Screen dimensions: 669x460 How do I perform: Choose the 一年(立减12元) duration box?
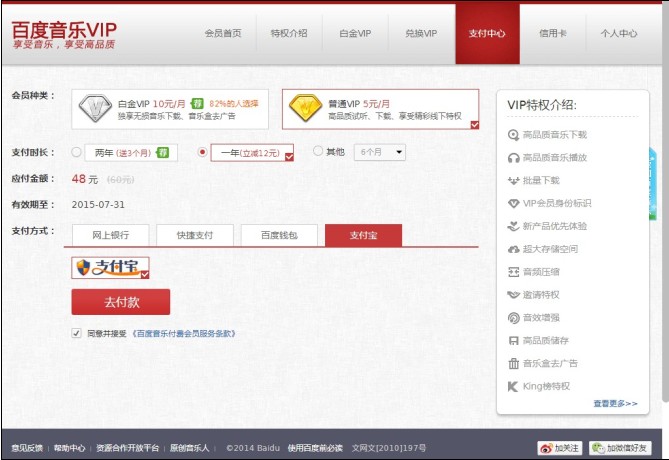[x=252, y=153]
